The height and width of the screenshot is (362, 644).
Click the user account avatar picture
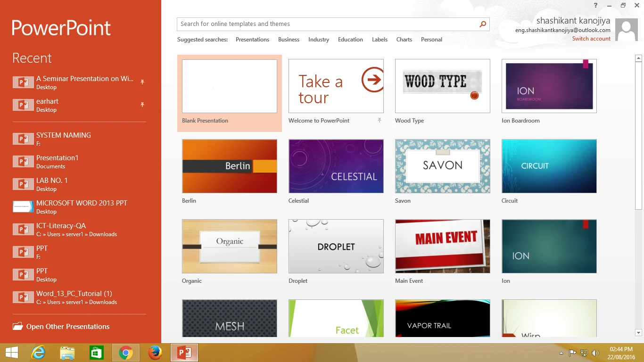(627, 30)
